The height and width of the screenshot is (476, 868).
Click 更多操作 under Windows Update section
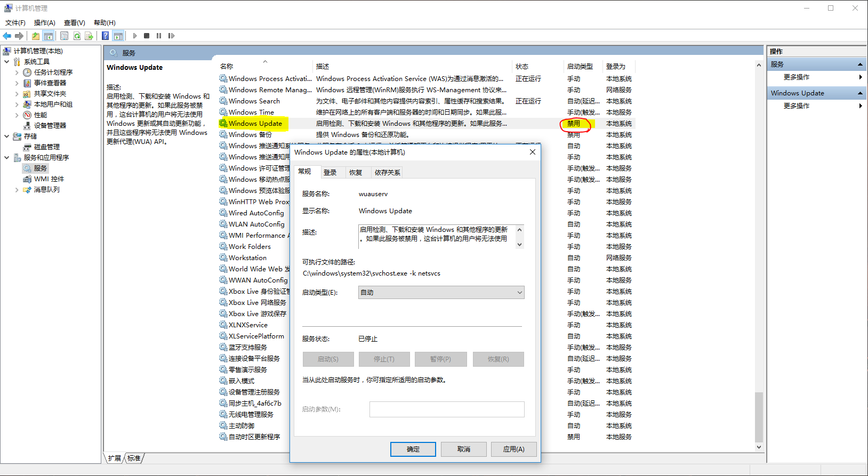coord(797,106)
